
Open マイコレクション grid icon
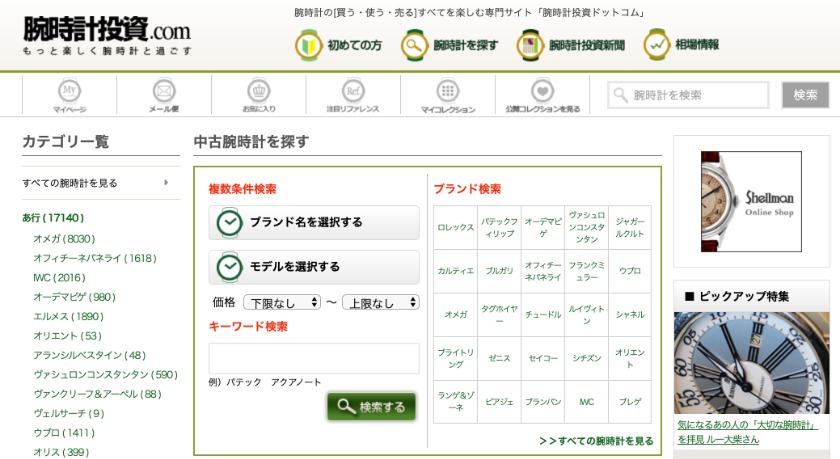[448, 91]
